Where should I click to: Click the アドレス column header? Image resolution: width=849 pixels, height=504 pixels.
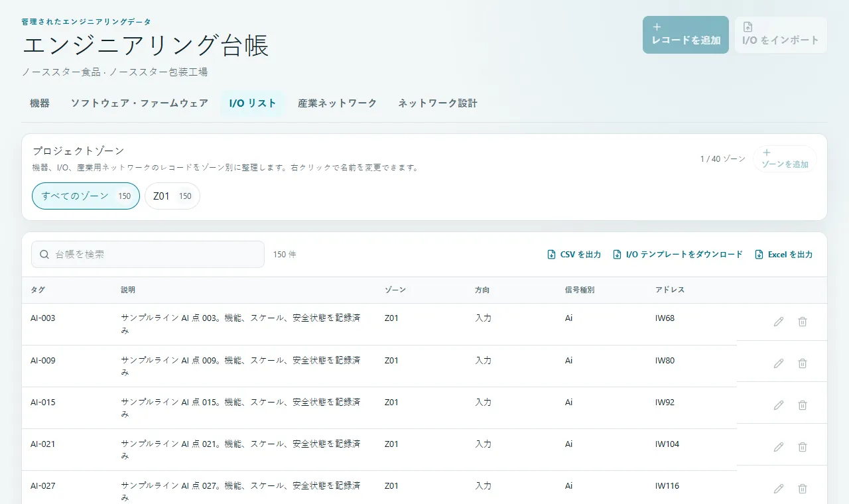[x=670, y=290]
